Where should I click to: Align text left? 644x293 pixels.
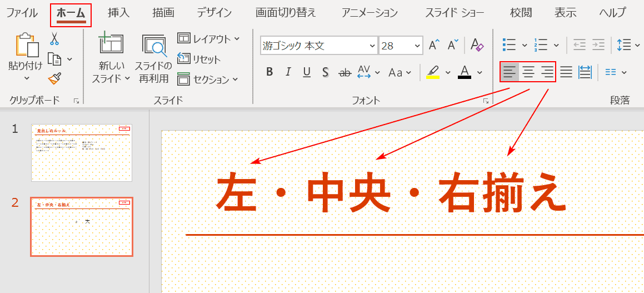[x=510, y=72]
